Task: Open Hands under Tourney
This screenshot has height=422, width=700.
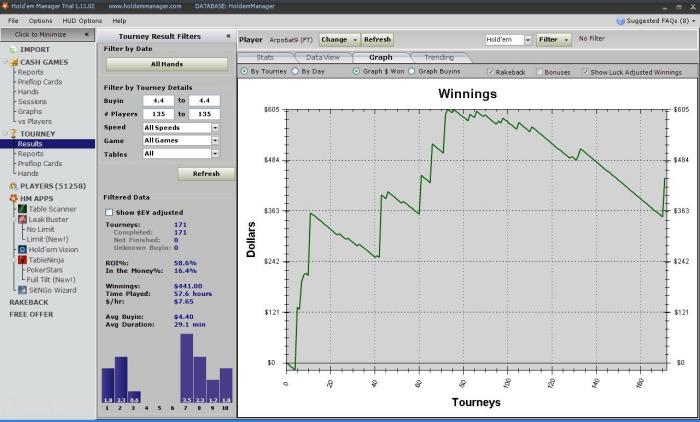Action: pos(28,173)
